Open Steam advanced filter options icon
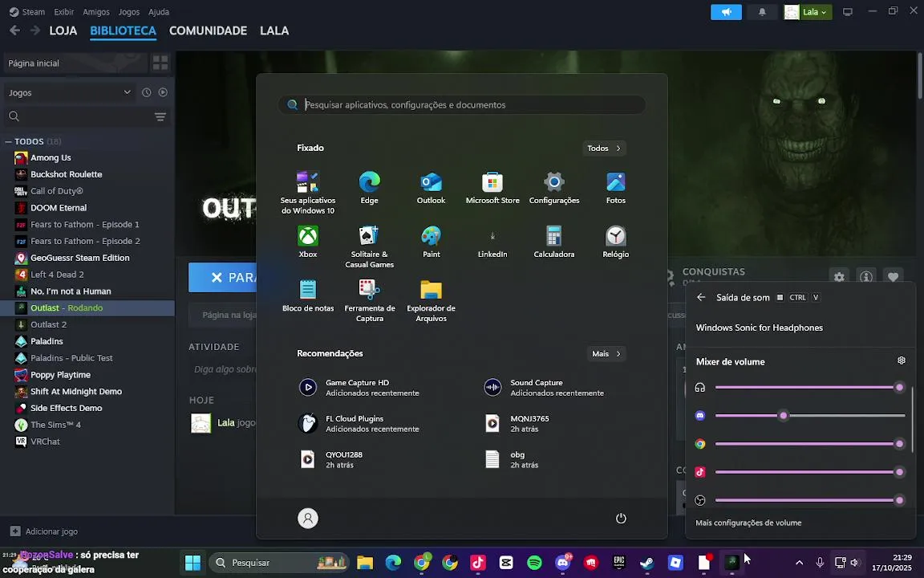This screenshot has height=578, width=924. [160, 116]
